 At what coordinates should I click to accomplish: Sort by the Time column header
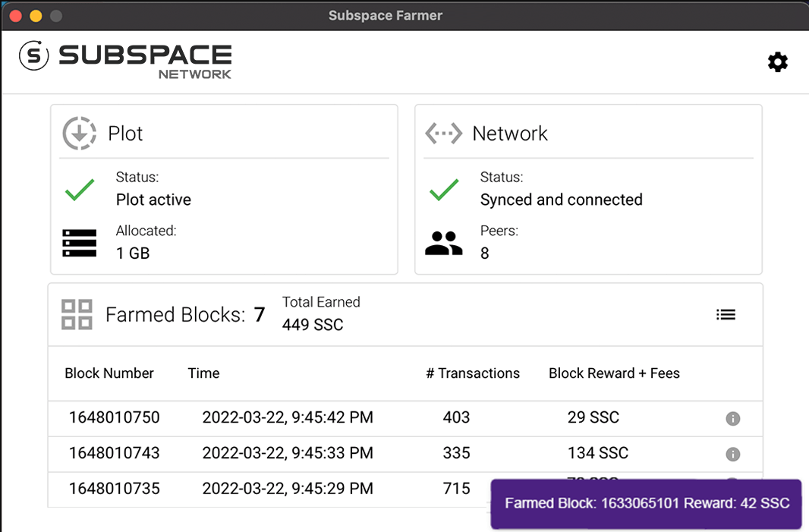(x=203, y=373)
